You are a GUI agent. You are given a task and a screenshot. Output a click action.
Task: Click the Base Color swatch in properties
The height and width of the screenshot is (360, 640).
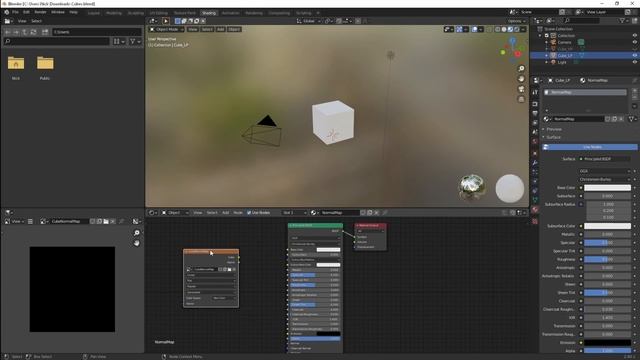[607, 188]
